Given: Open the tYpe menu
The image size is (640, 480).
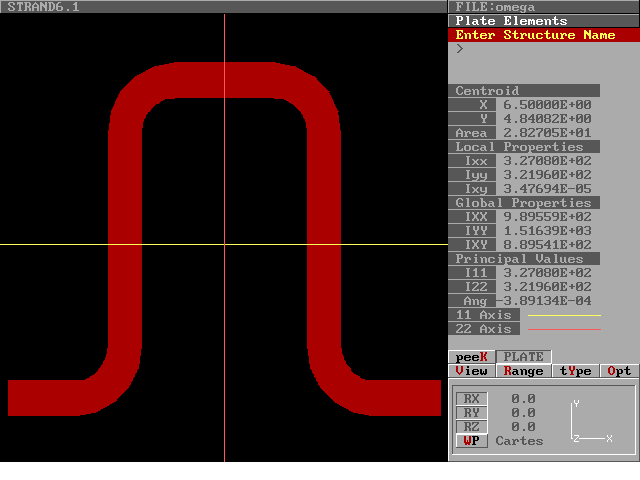Looking at the screenshot, I should (575, 371).
